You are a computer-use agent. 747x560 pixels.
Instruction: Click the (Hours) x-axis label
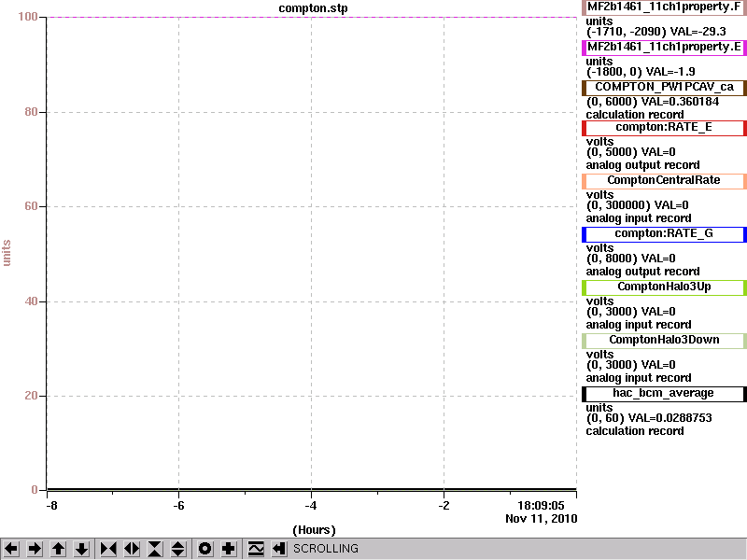click(314, 530)
